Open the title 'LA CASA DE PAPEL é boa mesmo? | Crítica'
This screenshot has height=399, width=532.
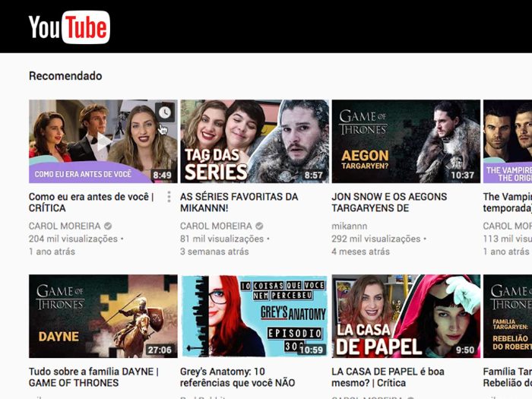point(388,377)
